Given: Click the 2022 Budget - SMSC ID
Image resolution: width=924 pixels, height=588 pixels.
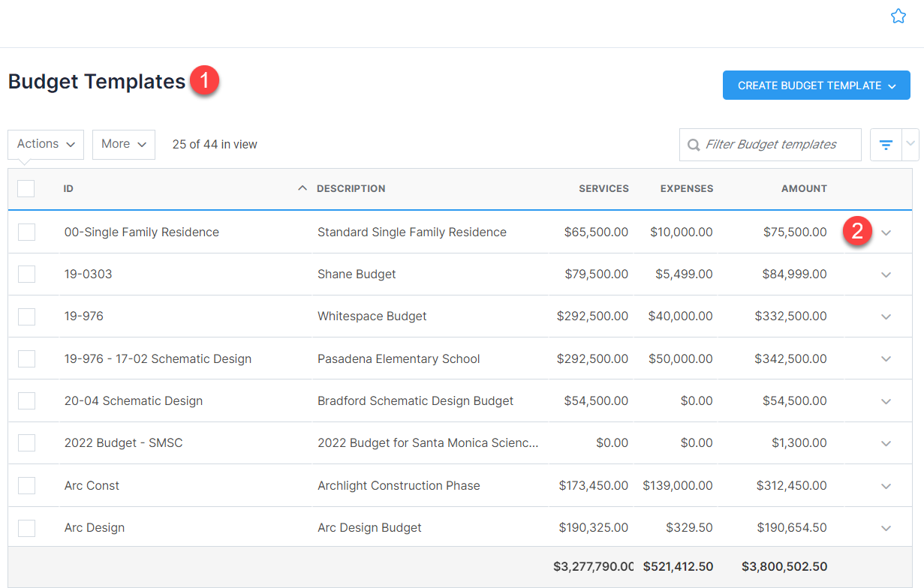Looking at the screenshot, I should click(x=124, y=442).
